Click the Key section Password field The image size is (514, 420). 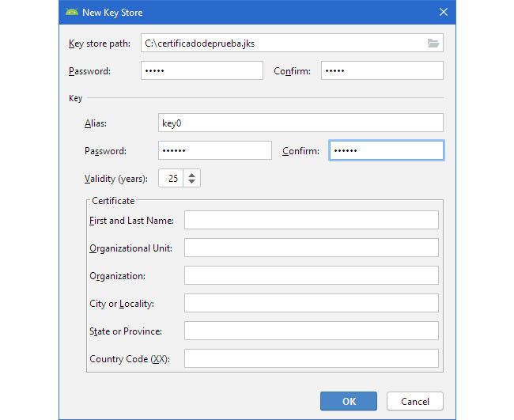point(215,150)
